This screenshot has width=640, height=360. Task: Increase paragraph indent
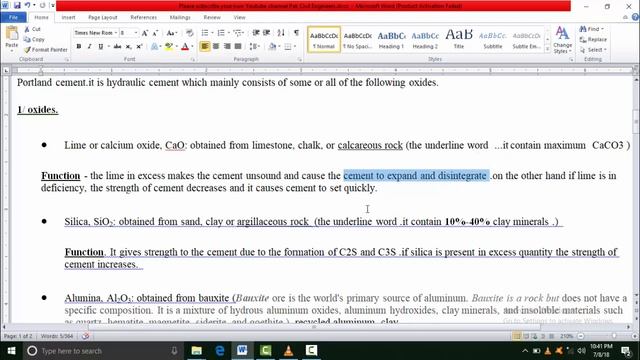(267, 33)
